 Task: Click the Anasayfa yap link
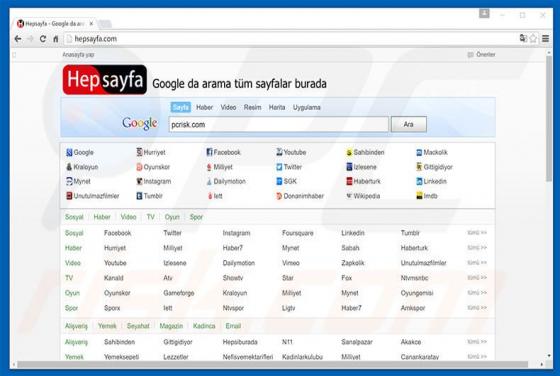(78, 55)
